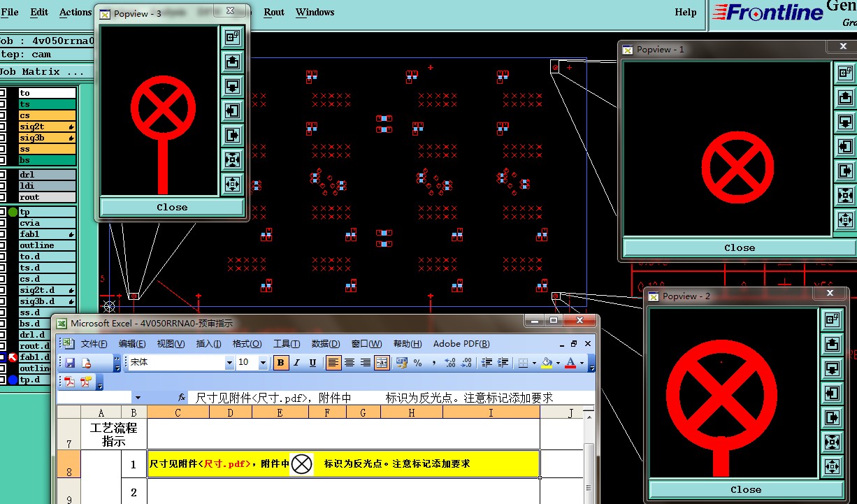This screenshot has width=857, height=504.
Task: Open Excel font size dropdown
Action: (263, 363)
